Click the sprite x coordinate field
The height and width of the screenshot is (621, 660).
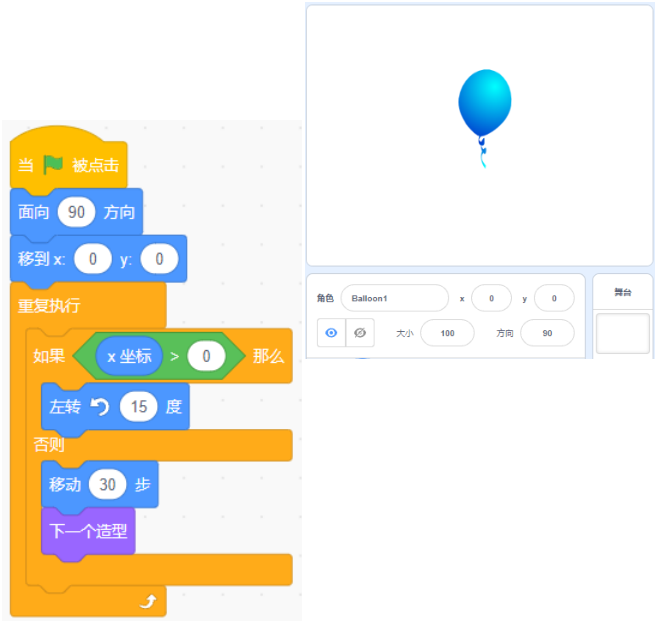pyautogui.click(x=491, y=299)
